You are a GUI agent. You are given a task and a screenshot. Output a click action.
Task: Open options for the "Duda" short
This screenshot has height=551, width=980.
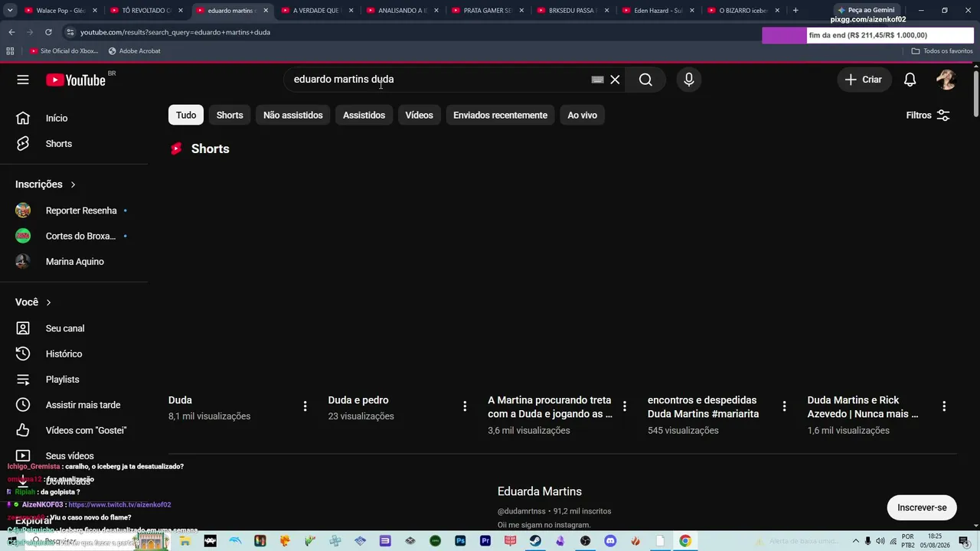pos(305,406)
